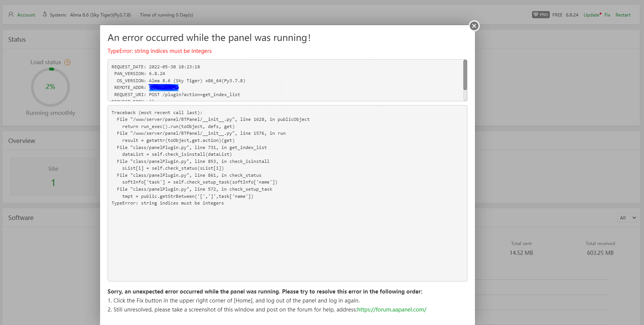Click the Account user icon
The image size is (644, 325).
[x=11, y=15]
